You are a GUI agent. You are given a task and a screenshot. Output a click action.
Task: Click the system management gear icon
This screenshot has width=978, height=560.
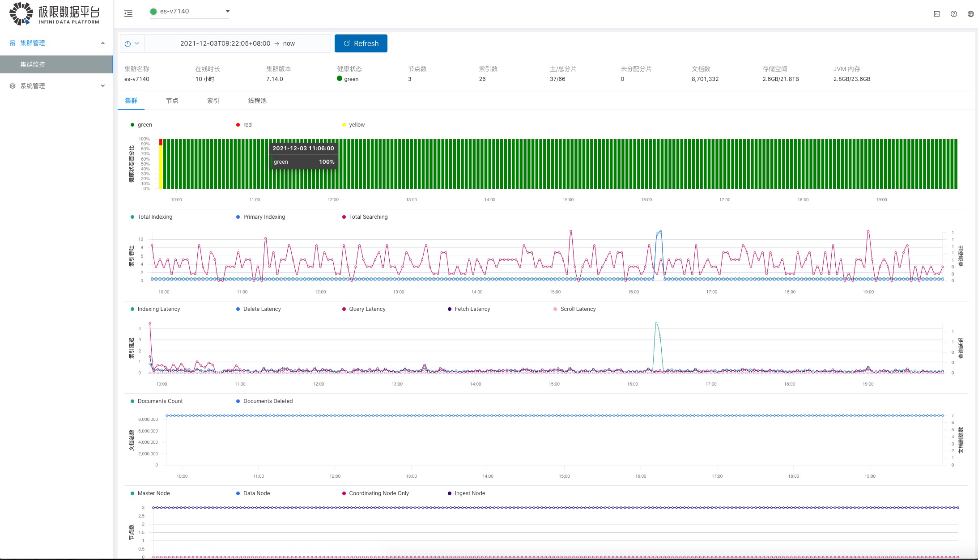click(13, 86)
